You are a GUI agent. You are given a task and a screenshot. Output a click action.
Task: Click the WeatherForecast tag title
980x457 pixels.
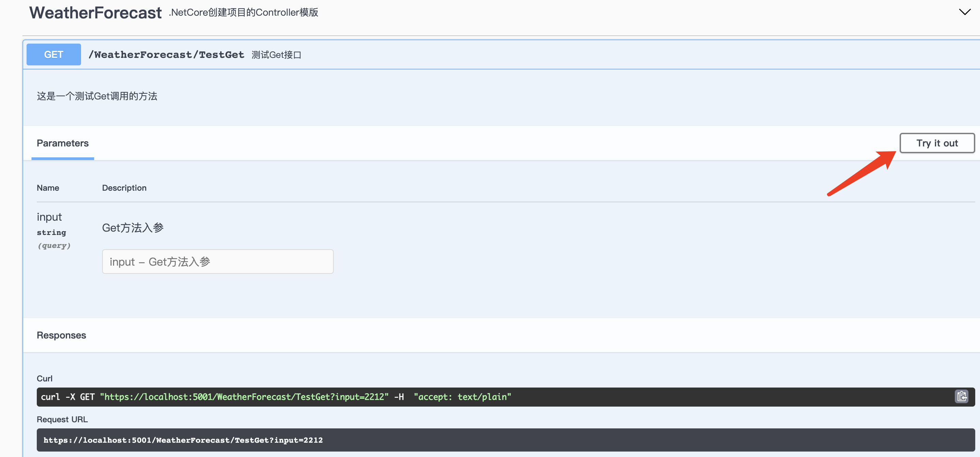coord(95,13)
